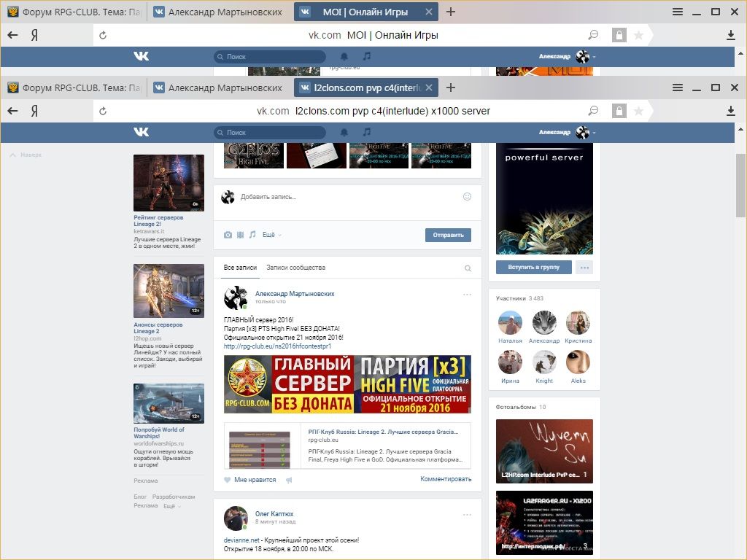Viewport: 747px width, 560px height.
Task: Open the devianne.net link
Action: click(241, 540)
